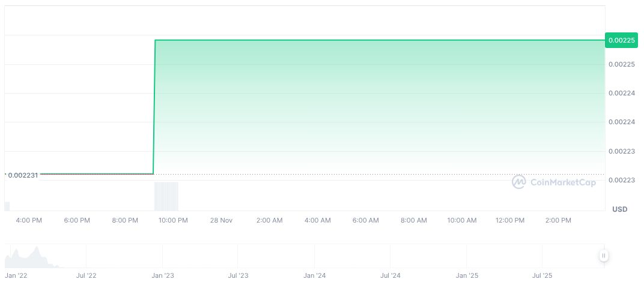Click the 8:00 PM time axis label
Viewport: 644px width, 282px height.
125,220
